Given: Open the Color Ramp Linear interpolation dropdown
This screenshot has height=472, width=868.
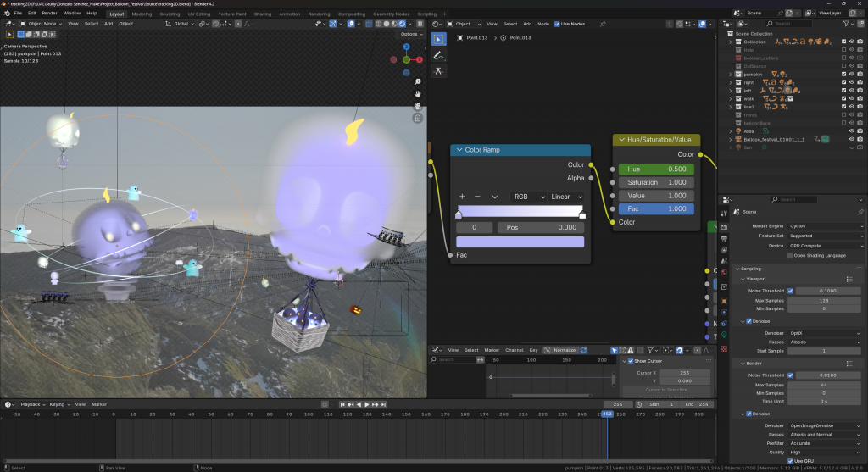Looking at the screenshot, I should point(566,197).
